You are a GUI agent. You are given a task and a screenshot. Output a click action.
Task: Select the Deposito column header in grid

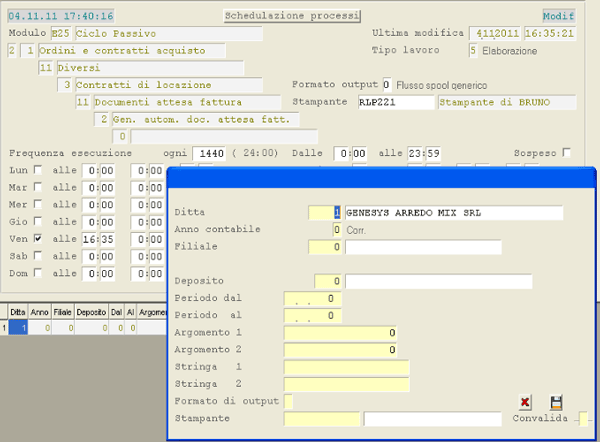click(x=91, y=313)
